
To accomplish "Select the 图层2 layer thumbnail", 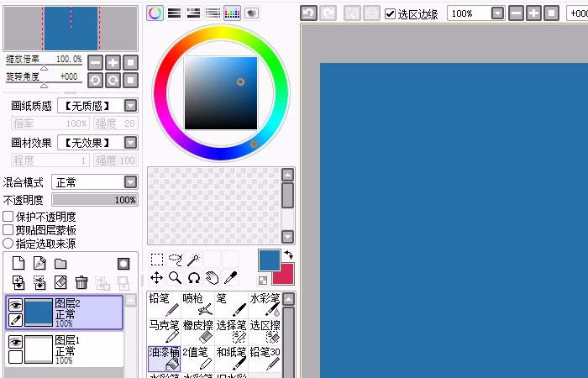I will 39,312.
